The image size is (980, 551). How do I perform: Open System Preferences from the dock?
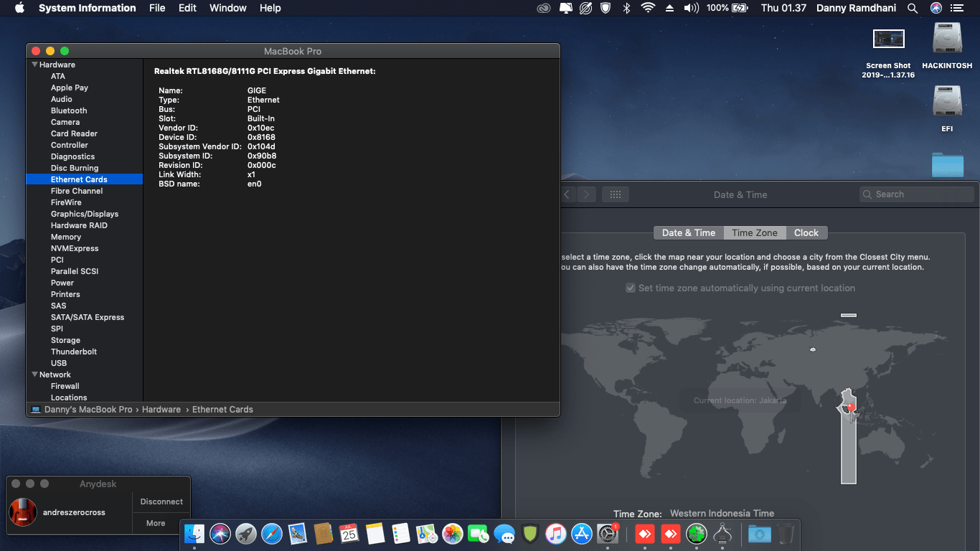click(x=608, y=534)
